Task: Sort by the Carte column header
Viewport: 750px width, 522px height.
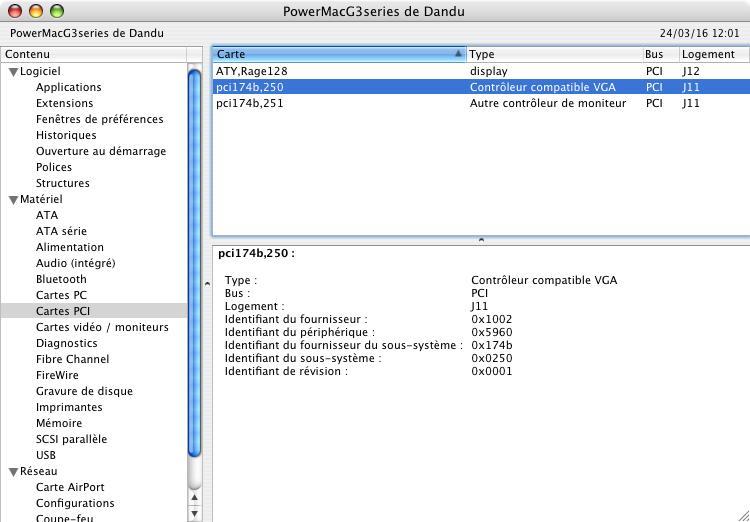Action: coord(339,54)
